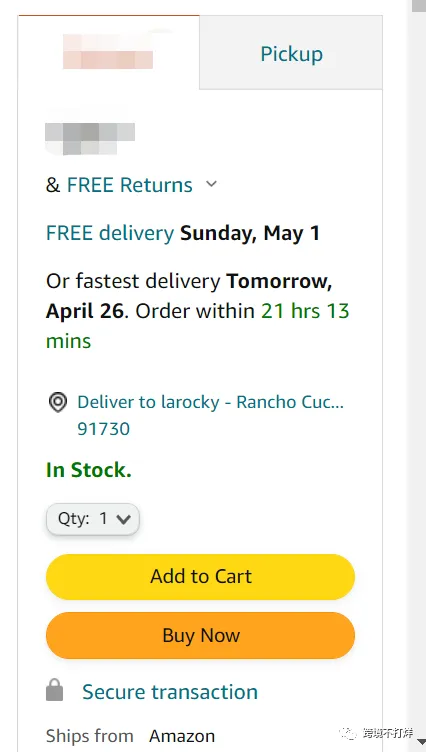The image size is (426, 752).
Task: Click the gray padlock icon
Action: point(54,690)
